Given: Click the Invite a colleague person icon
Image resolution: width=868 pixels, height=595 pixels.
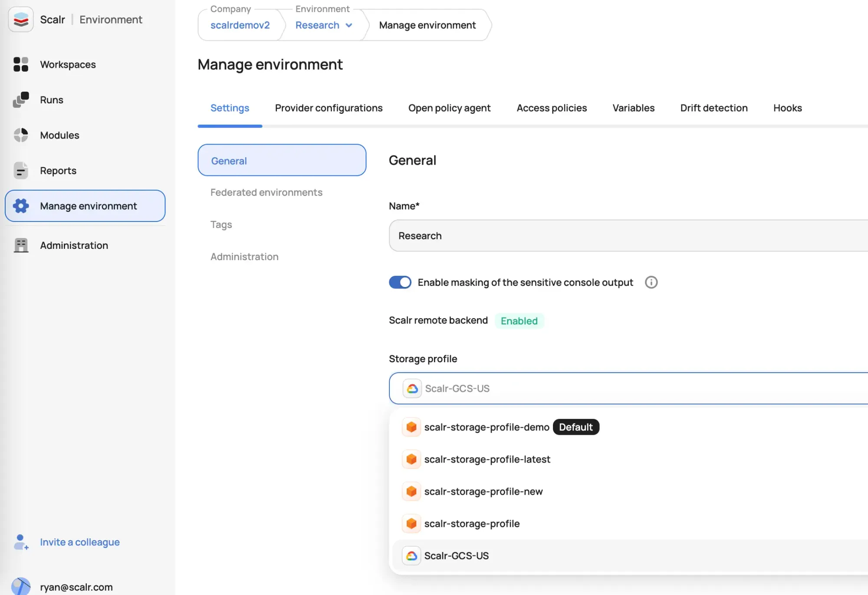Looking at the screenshot, I should pyautogui.click(x=21, y=542).
